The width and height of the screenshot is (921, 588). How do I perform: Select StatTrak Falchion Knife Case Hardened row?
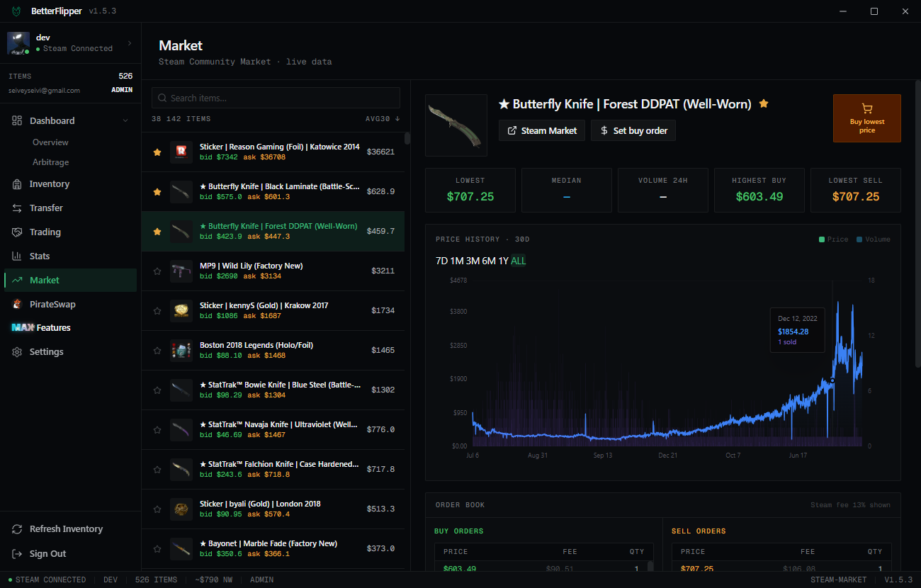coord(273,470)
